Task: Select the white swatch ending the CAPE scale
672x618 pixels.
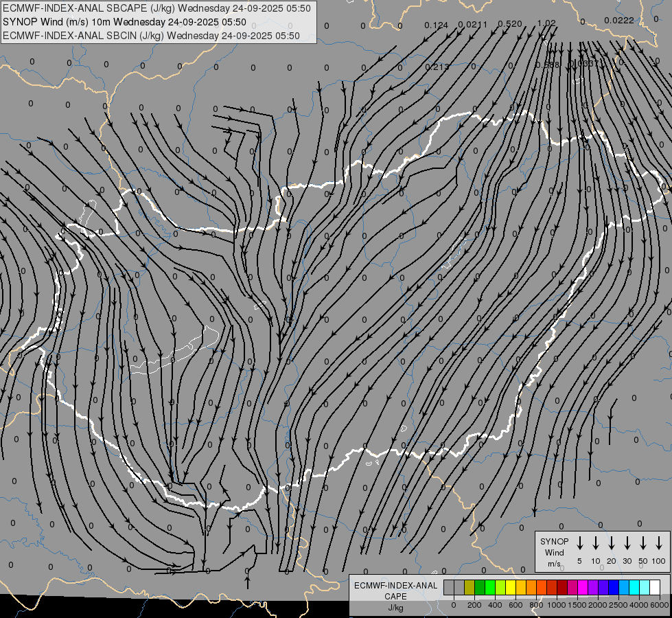Action: click(655, 588)
